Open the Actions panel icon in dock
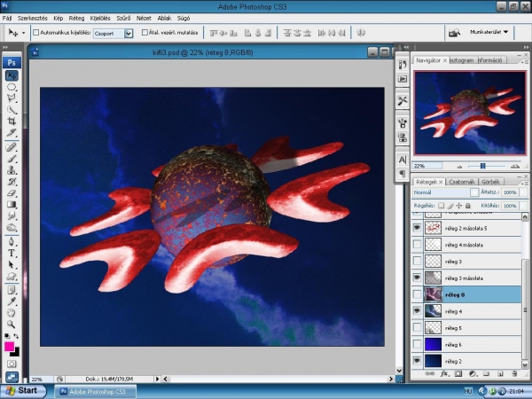 tap(403, 79)
